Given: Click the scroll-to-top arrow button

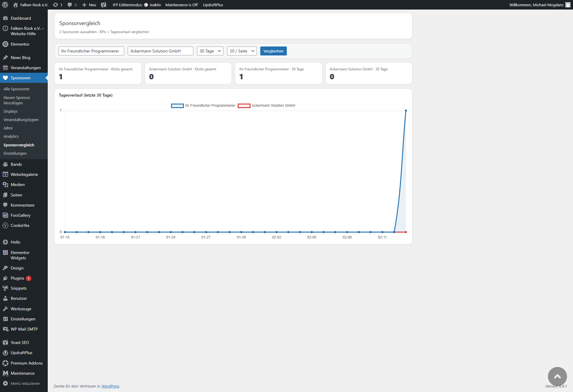Looking at the screenshot, I should 557,376.
